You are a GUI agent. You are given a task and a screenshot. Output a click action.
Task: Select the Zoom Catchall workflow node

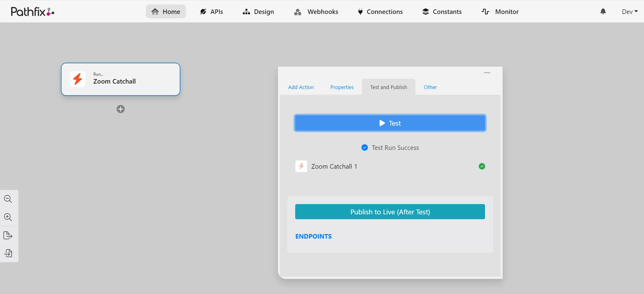click(x=121, y=79)
